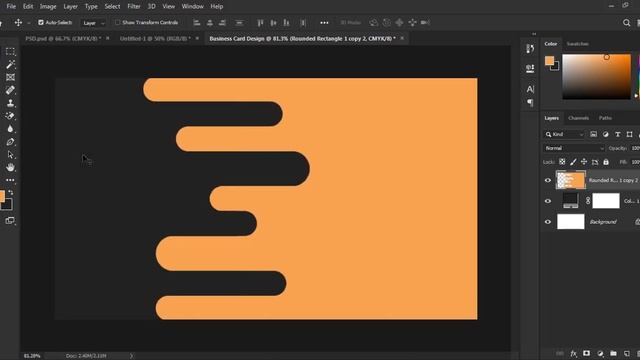This screenshot has height=360, width=640.
Task: Click align right edges icon
Action: [222, 23]
